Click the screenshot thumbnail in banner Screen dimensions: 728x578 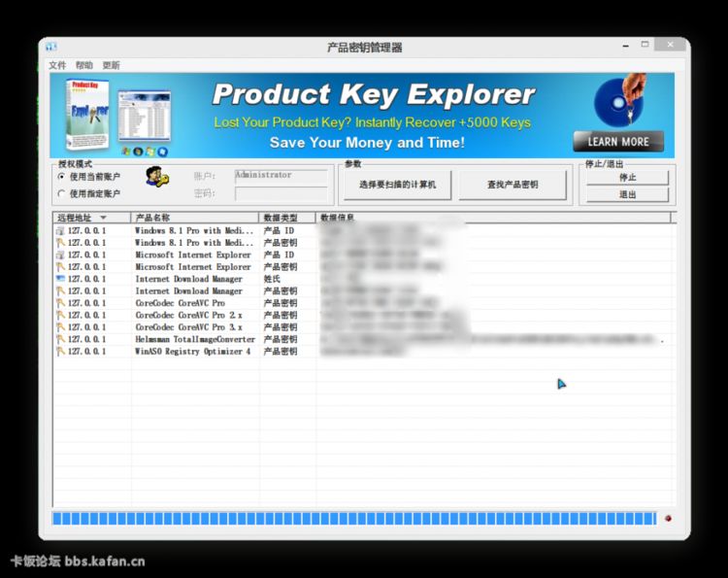point(145,117)
